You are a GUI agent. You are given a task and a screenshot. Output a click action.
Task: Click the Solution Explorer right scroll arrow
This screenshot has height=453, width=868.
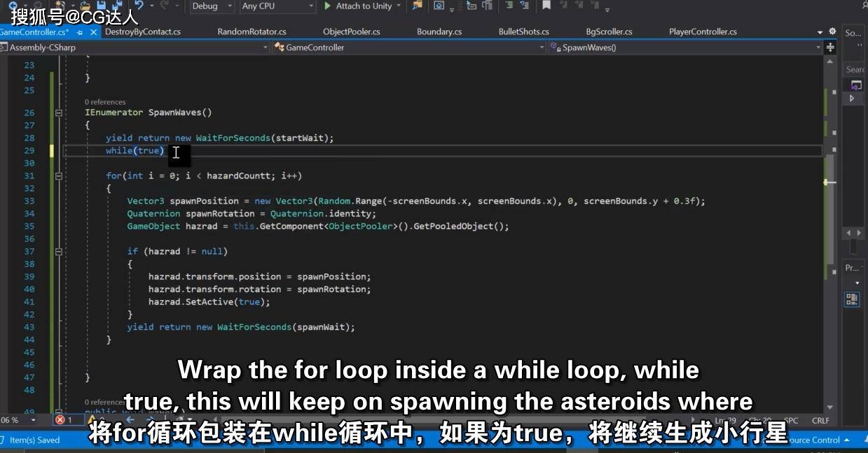click(859, 232)
